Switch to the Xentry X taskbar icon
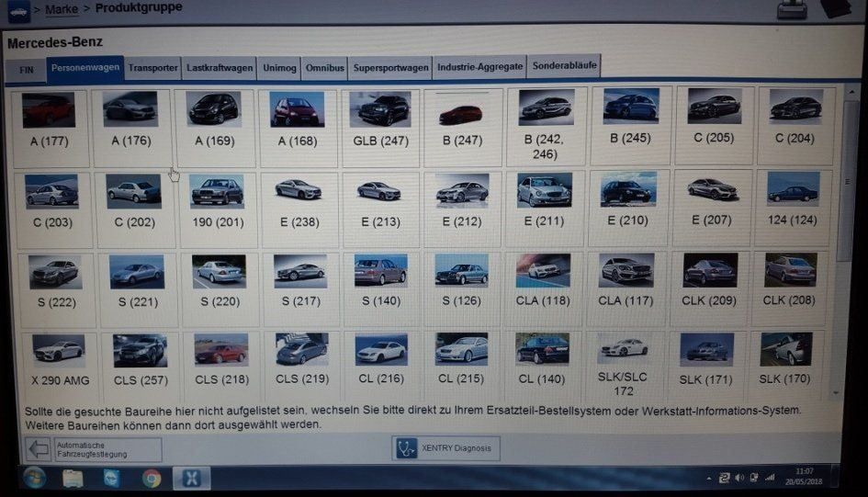The width and height of the screenshot is (868, 497). [191, 478]
